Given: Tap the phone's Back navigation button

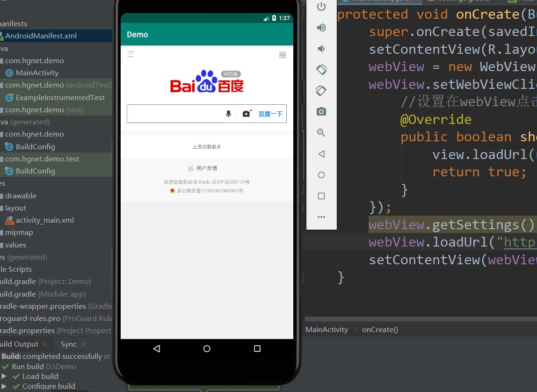Looking at the screenshot, I should 157,348.
